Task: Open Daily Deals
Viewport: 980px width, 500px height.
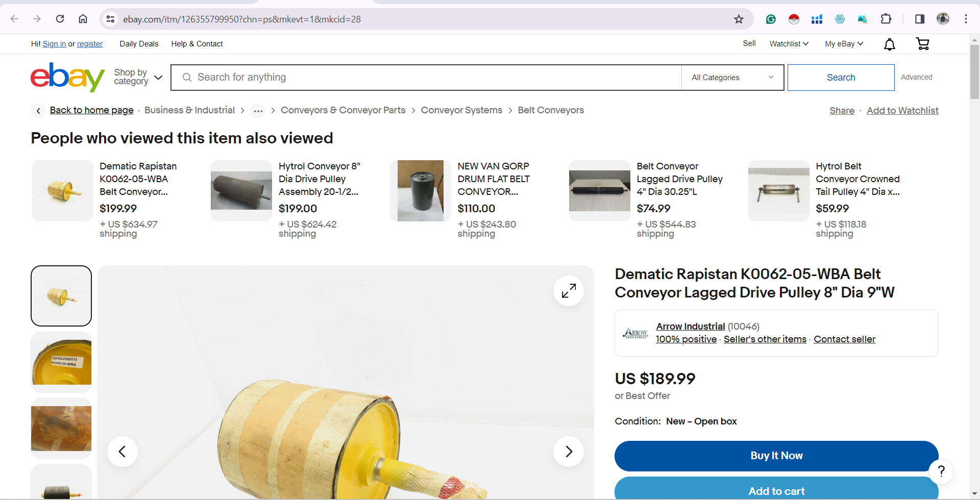Action: point(139,44)
